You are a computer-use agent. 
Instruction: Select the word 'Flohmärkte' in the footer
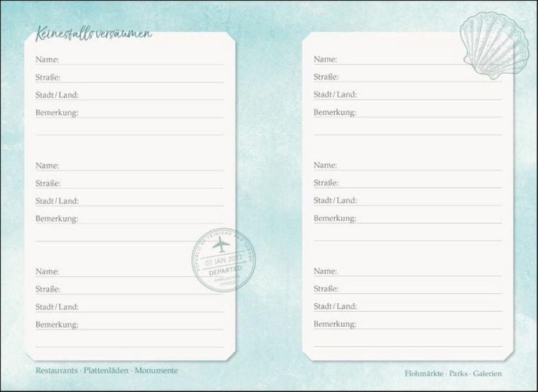(424, 373)
